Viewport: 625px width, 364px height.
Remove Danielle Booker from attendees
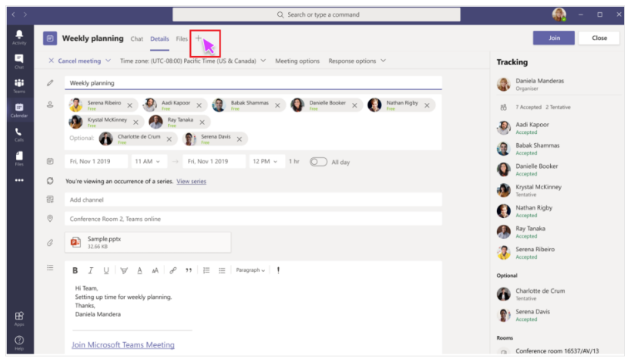click(355, 105)
